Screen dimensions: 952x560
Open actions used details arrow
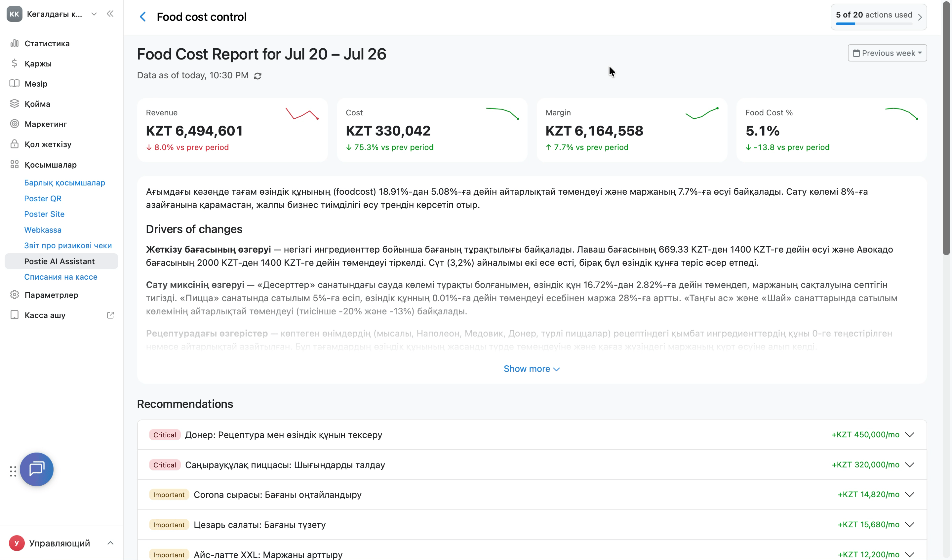(x=920, y=17)
